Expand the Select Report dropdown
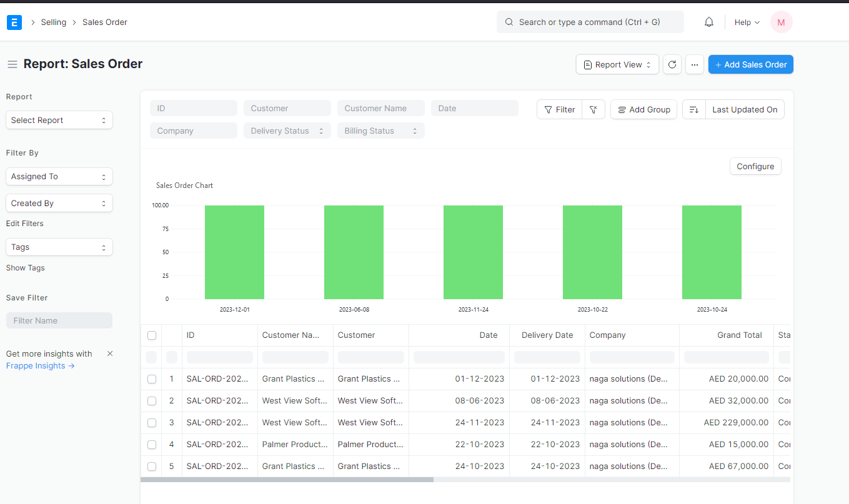Screen dimensions: 849x504 (59, 120)
